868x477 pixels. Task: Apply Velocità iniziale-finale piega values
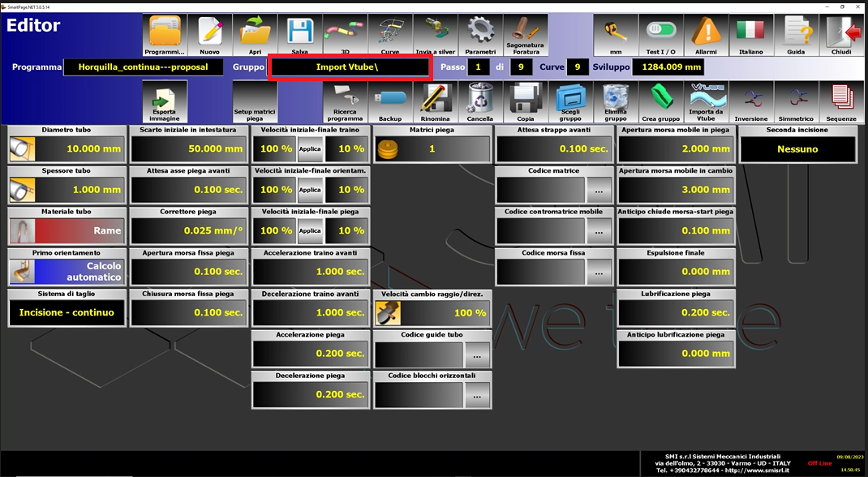pyautogui.click(x=310, y=230)
